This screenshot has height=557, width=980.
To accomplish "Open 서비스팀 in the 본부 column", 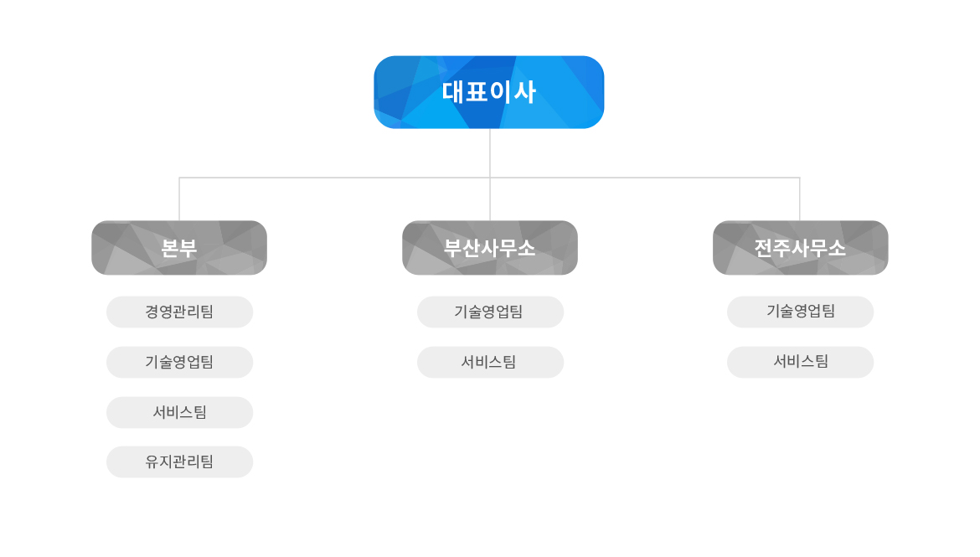I will pos(179,412).
